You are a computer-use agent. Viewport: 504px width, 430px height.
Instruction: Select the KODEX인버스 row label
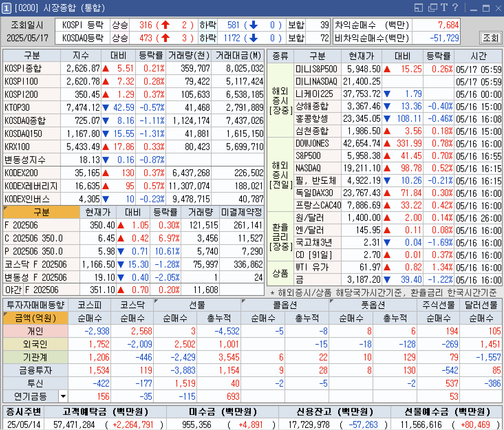click(32, 199)
